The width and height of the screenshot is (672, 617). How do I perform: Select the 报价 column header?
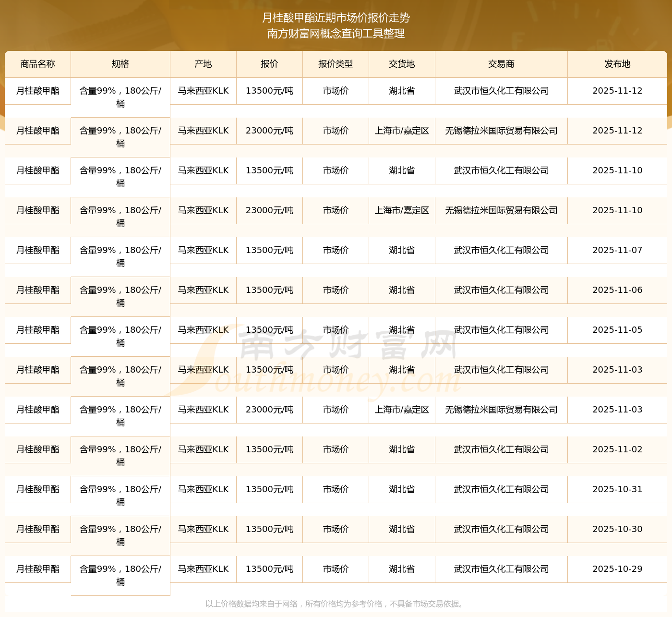(269, 64)
